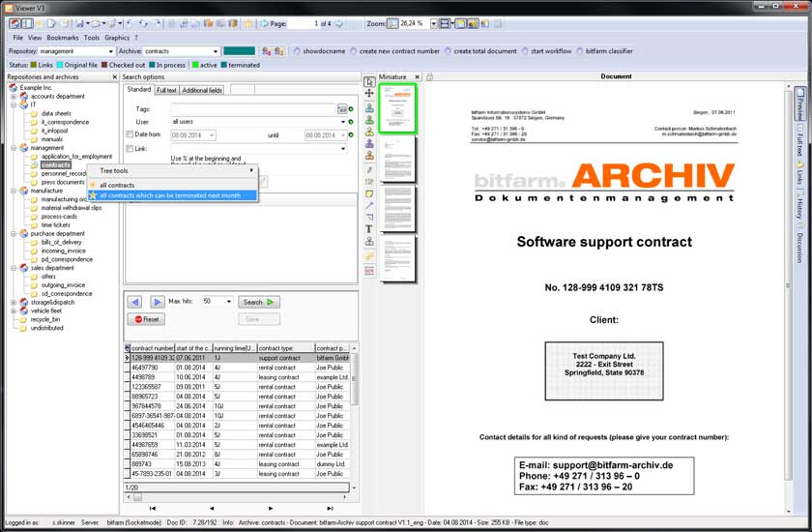This screenshot has height=532, width=812.
Task: Select the text T annotation tool
Action: click(369, 229)
